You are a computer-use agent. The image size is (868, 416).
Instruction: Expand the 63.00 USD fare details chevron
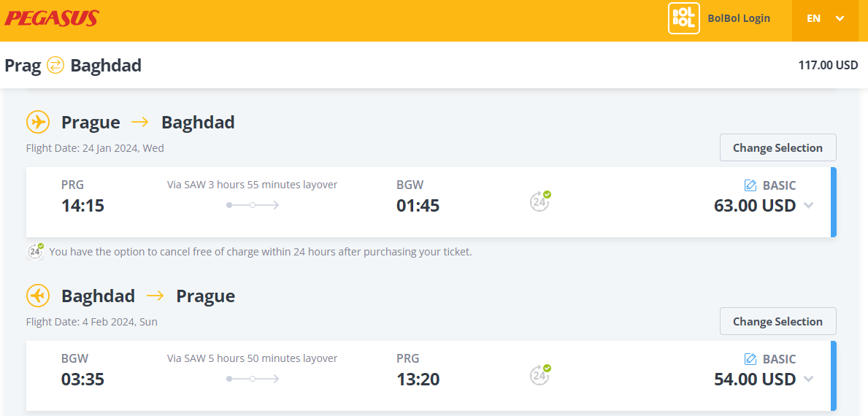(x=808, y=206)
